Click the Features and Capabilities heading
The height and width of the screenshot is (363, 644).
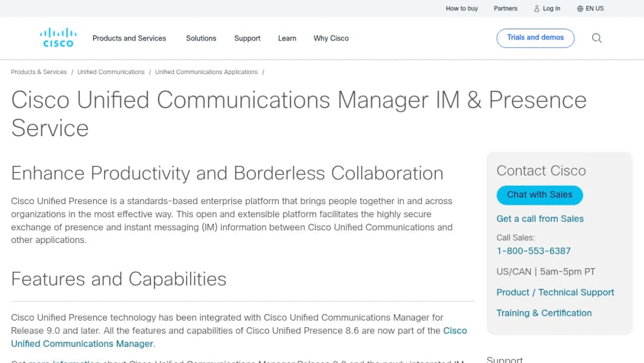pos(119,279)
